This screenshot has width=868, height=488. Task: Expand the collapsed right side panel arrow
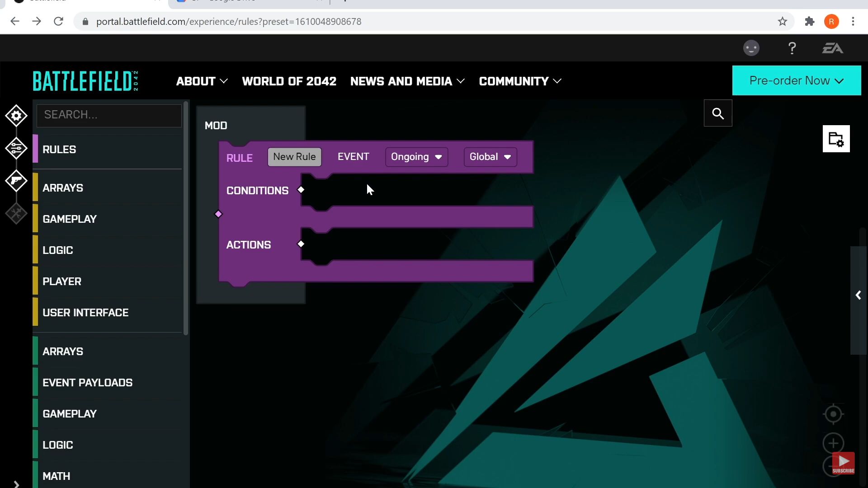(858, 296)
